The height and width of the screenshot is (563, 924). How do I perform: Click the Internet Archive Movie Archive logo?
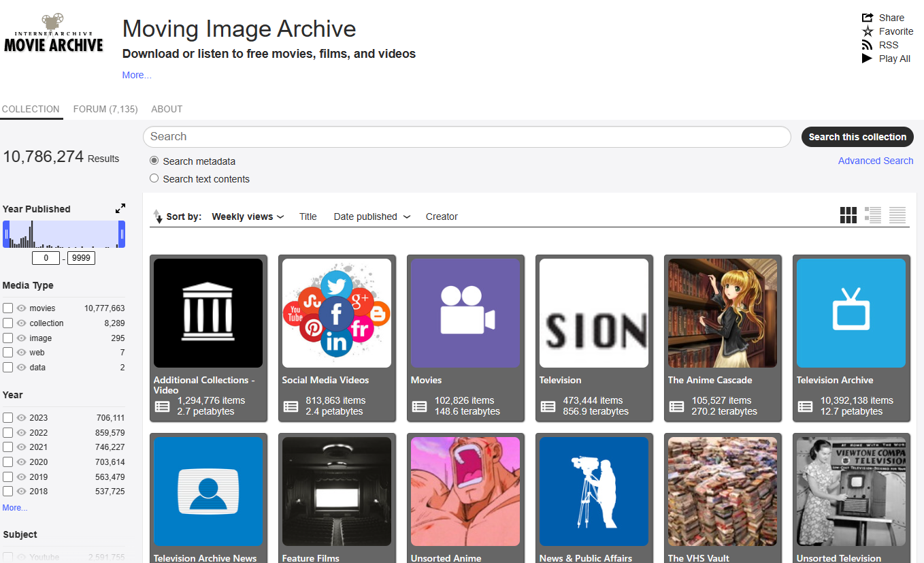click(x=54, y=33)
